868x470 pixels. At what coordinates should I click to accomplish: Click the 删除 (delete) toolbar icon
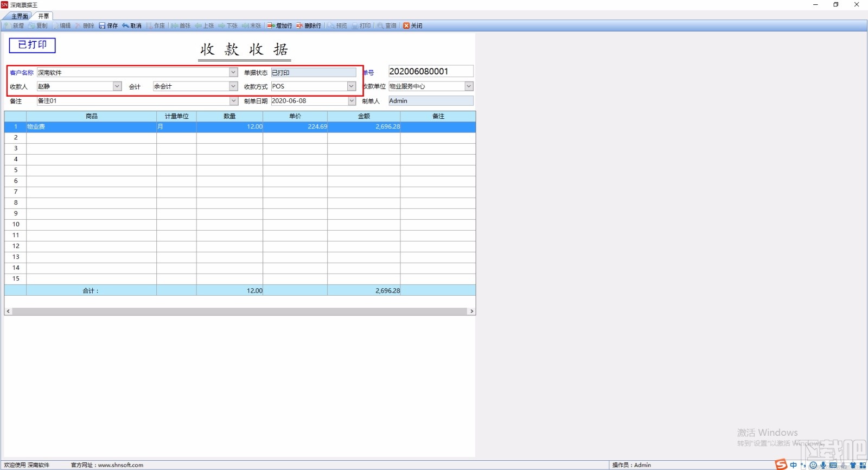pyautogui.click(x=85, y=26)
